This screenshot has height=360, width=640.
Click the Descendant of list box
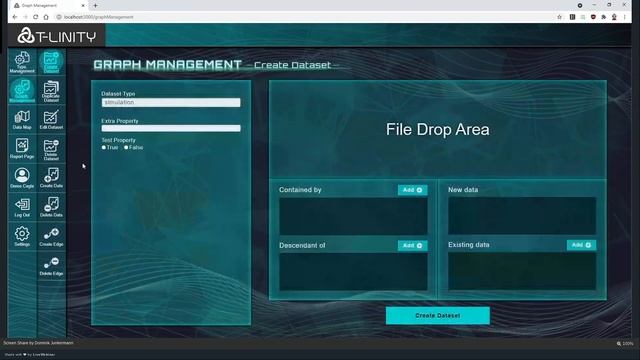coord(353,272)
